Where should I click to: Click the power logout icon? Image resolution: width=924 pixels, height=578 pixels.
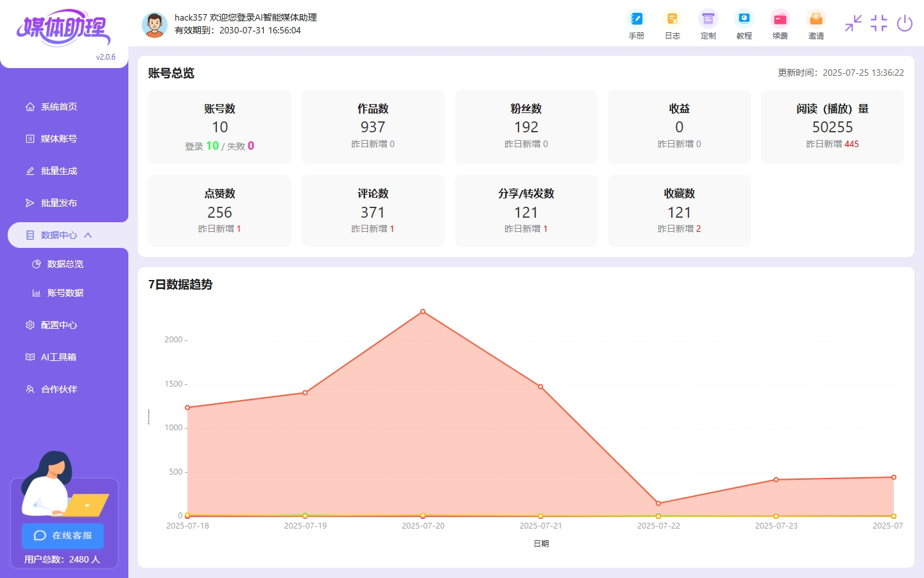(904, 24)
